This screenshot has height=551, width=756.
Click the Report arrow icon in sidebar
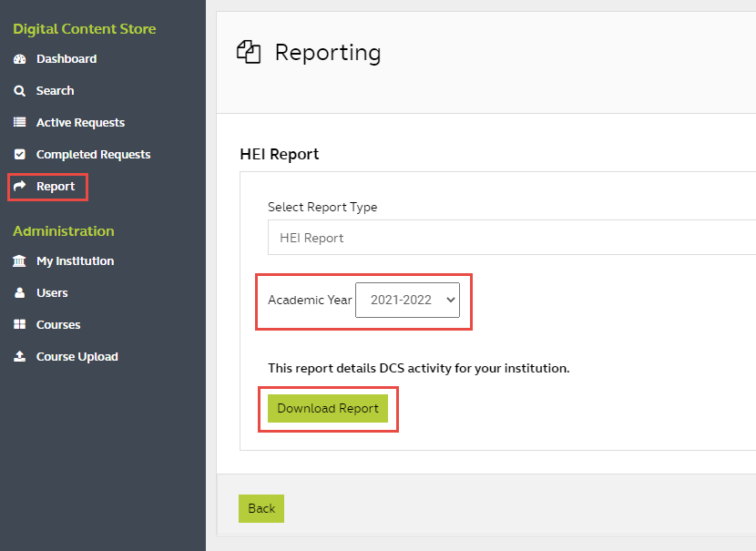19,187
